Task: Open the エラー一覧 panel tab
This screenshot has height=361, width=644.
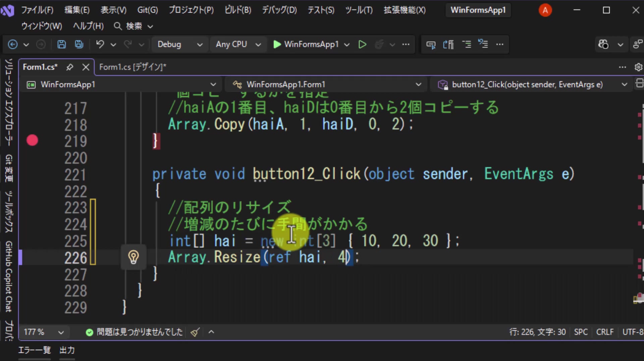Action: coord(34,350)
